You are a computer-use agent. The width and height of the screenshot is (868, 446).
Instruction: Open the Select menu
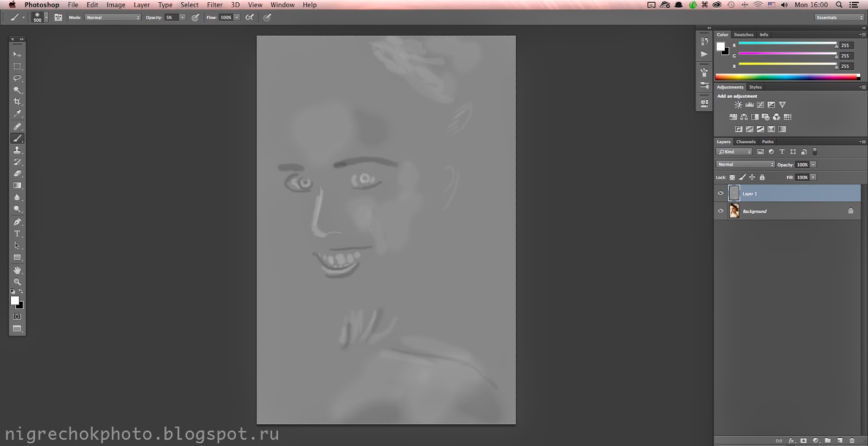pyautogui.click(x=189, y=5)
